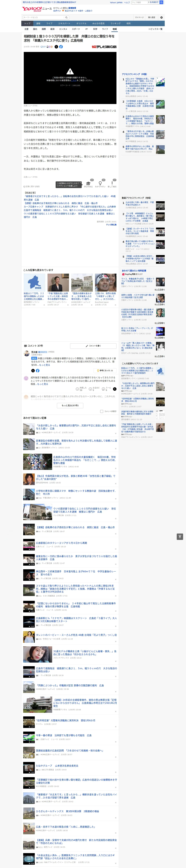
Task: Expand もっと見る on expert comment
Action: [x=45, y=365]
